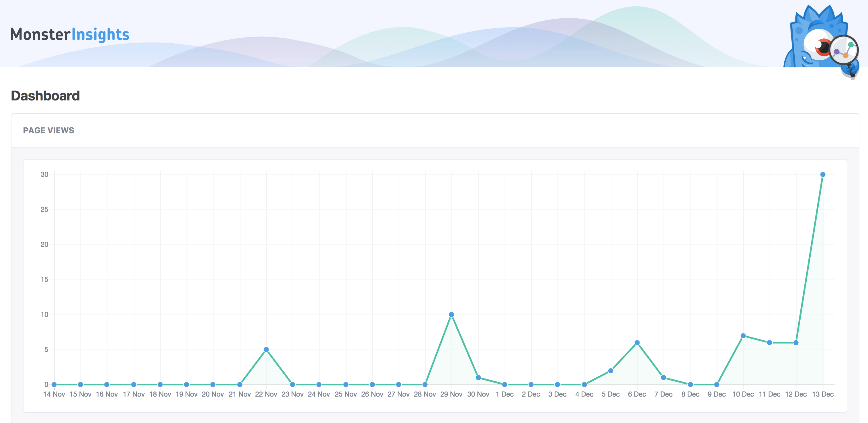
Task: Click the 20 Nov x-axis label
Action: tap(213, 394)
